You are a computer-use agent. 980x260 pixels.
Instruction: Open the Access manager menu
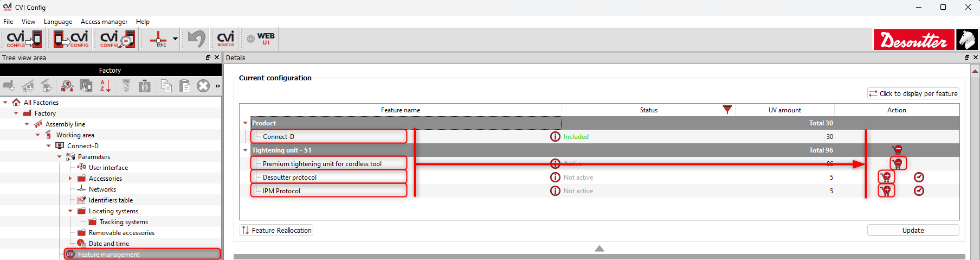104,22
